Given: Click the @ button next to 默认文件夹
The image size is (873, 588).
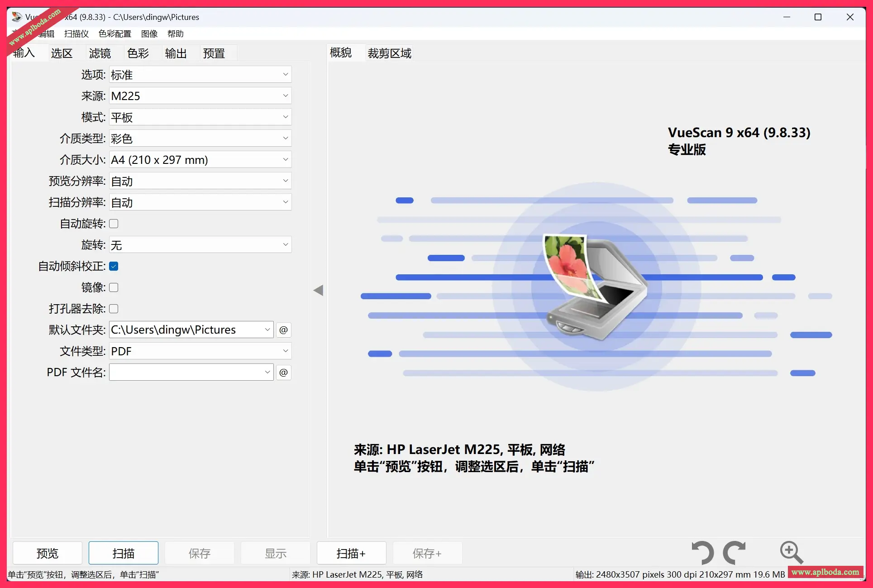Looking at the screenshot, I should coord(283,330).
